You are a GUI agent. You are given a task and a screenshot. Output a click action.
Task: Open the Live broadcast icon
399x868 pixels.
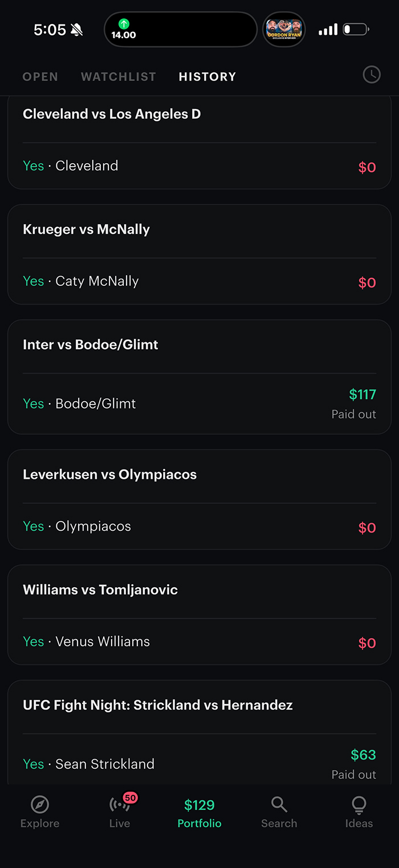point(119,805)
